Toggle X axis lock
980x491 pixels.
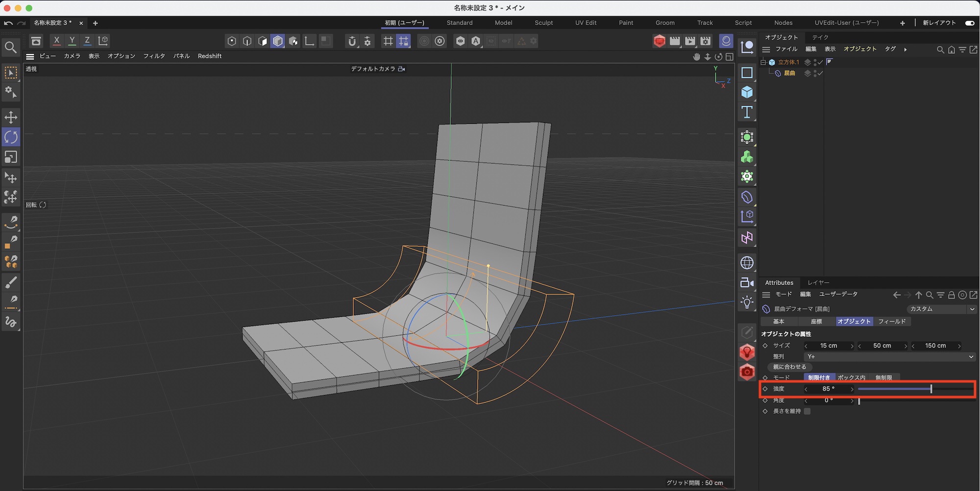tap(57, 41)
